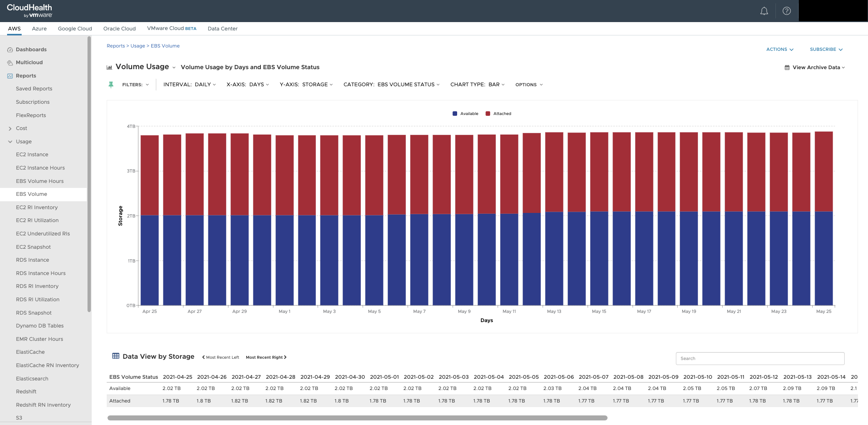This screenshot has width=868, height=425.
Task: Open the Interval Daily dropdown
Action: (190, 85)
